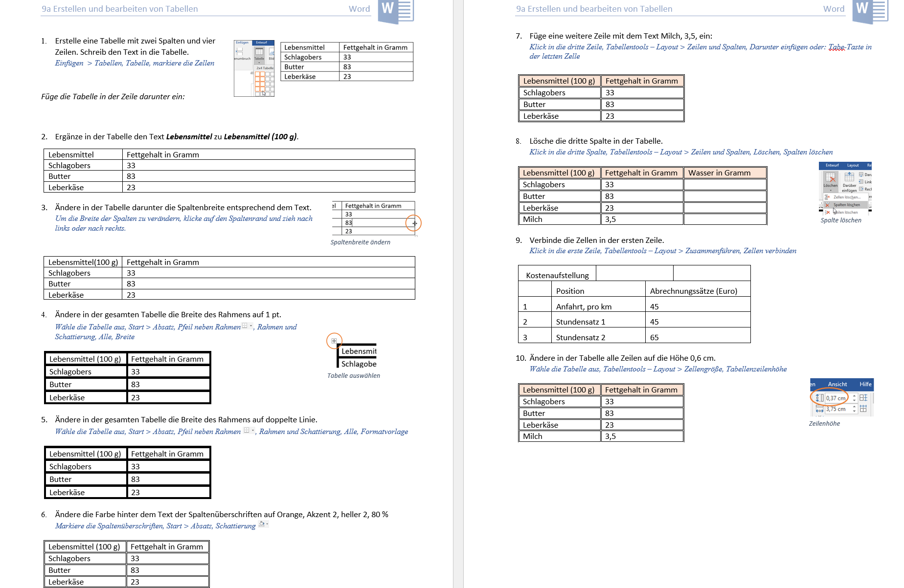Select Zellen löschen menu entry
Viewport: 904px width, 588px height.
(x=846, y=197)
